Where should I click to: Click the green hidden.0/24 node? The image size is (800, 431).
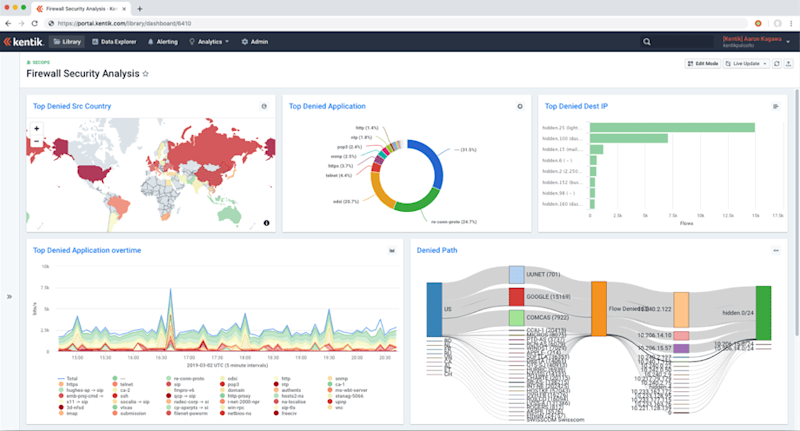click(x=763, y=313)
